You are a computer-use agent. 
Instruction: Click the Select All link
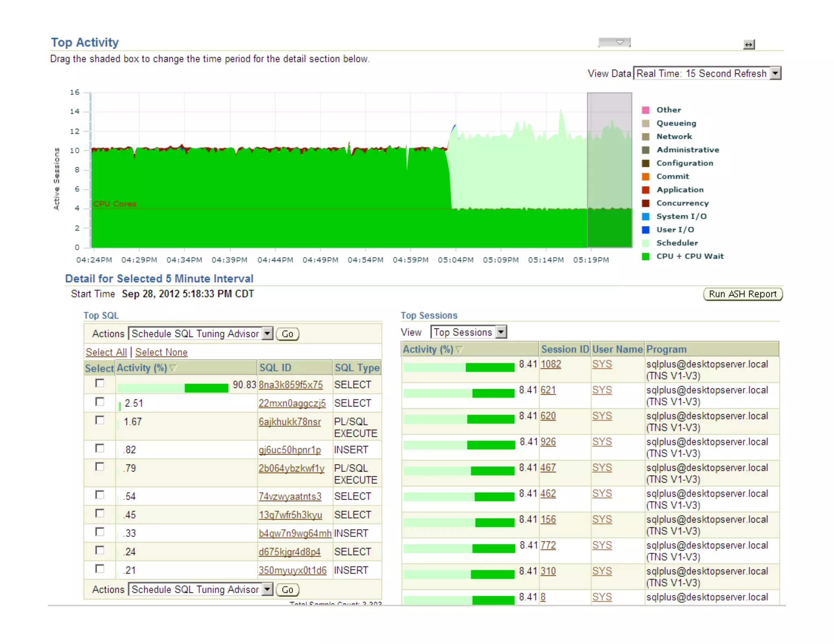[106, 352]
